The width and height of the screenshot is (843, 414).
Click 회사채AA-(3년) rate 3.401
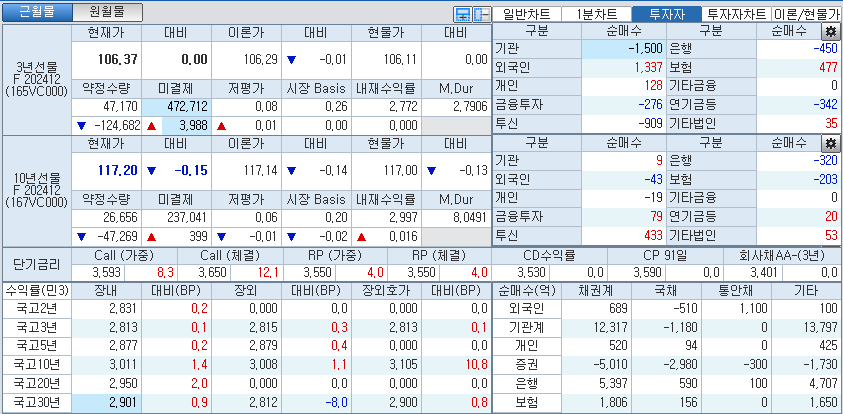pos(763,273)
